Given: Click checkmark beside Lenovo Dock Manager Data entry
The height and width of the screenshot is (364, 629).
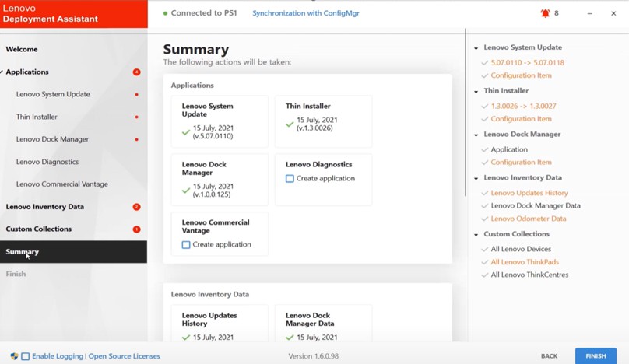Looking at the screenshot, I should coord(484,205).
